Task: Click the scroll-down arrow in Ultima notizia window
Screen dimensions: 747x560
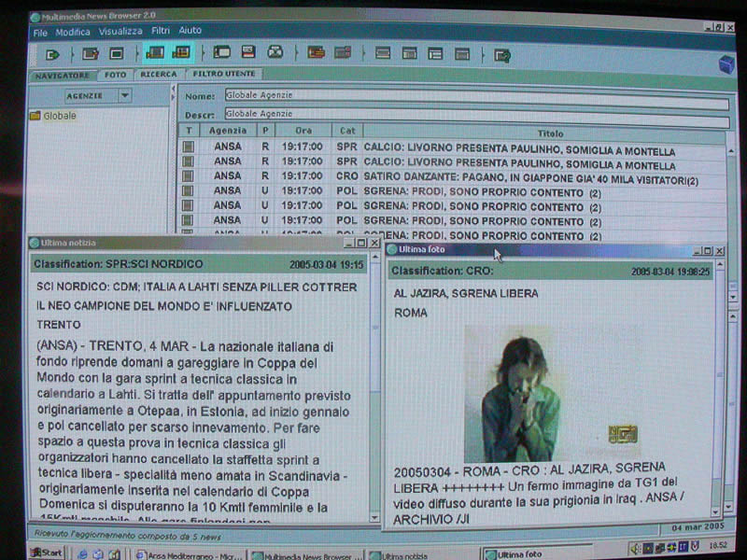Action: pos(374,516)
